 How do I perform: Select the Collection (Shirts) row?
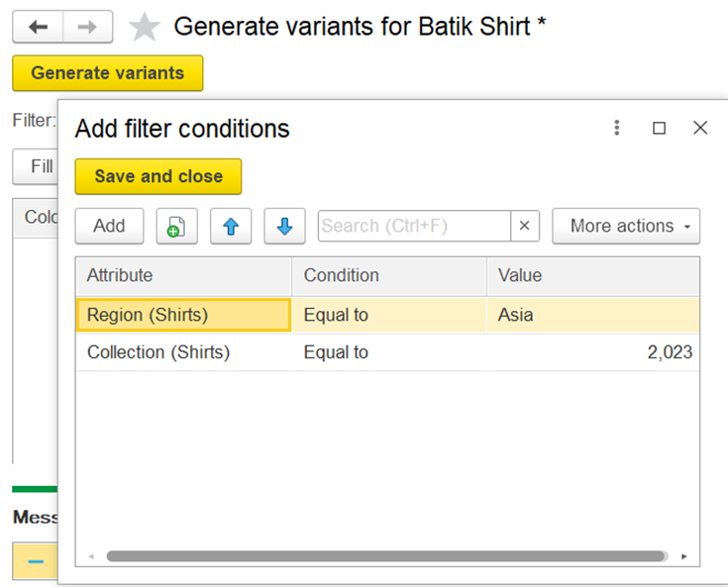pos(158,352)
